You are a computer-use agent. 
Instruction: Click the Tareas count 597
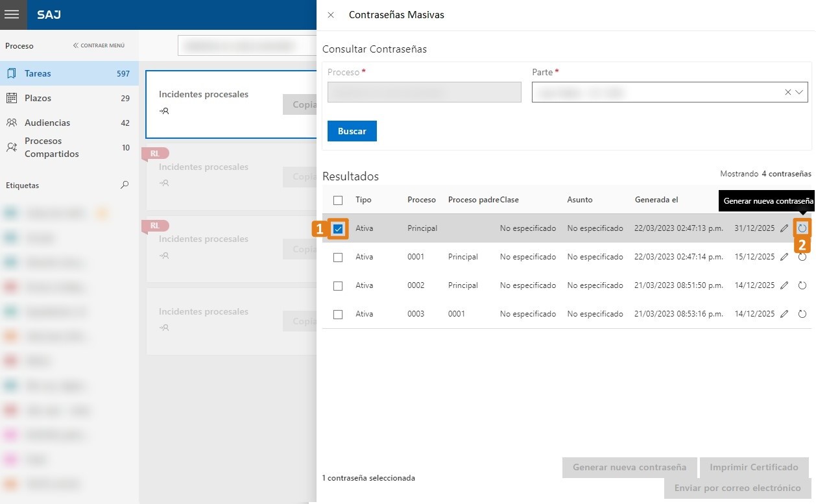tap(123, 74)
